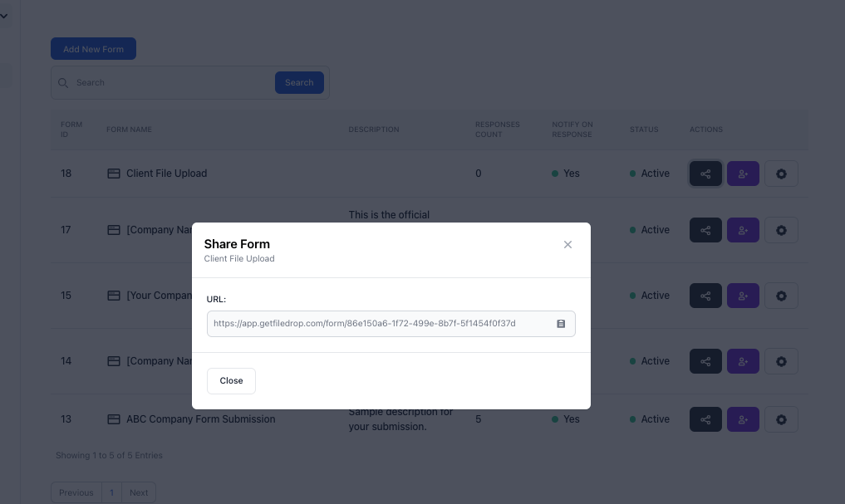Viewport: 845px width, 504px height.
Task: Click form icon in row 15
Action: pos(114,296)
